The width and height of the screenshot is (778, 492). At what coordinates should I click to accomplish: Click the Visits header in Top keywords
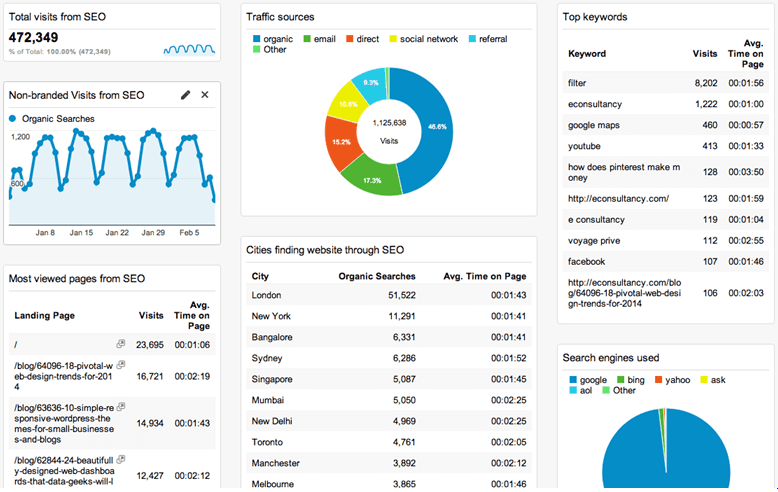705,54
